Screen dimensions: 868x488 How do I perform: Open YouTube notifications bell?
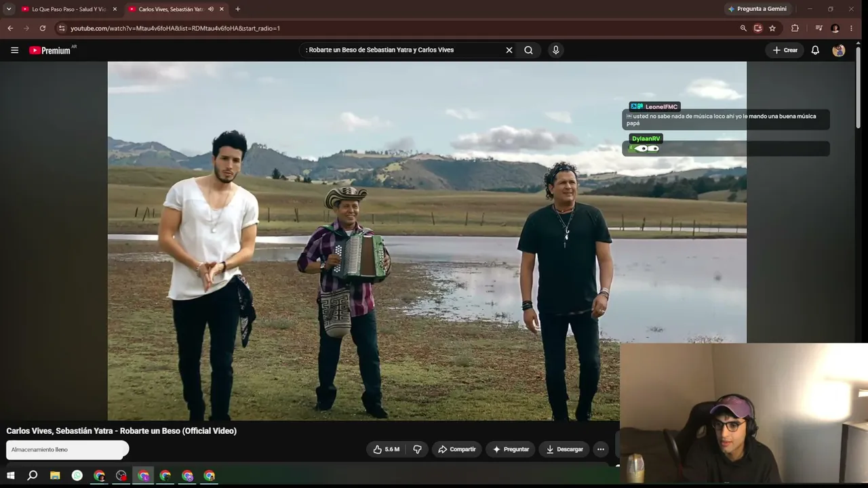[815, 50]
